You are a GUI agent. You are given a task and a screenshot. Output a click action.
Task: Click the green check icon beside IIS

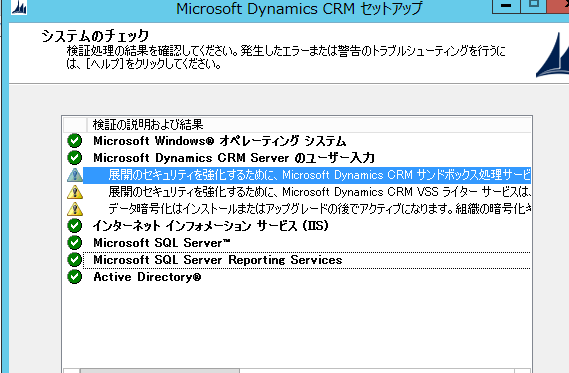[x=75, y=226]
